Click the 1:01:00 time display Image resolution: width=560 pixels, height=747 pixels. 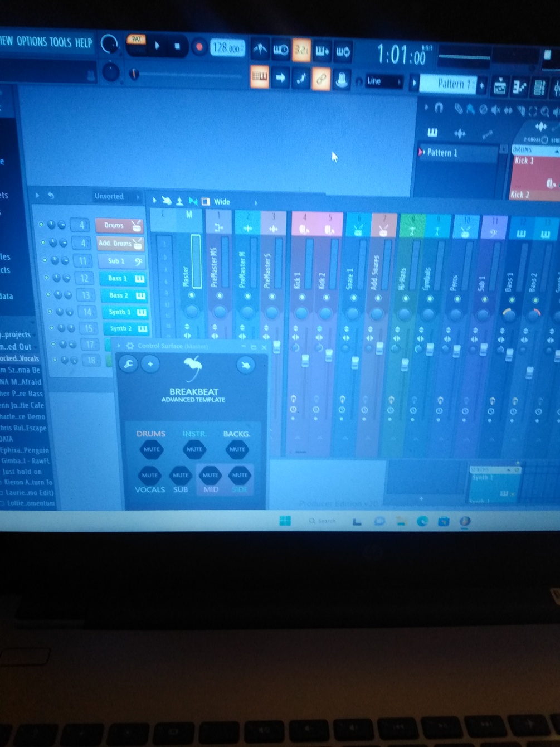[401, 56]
